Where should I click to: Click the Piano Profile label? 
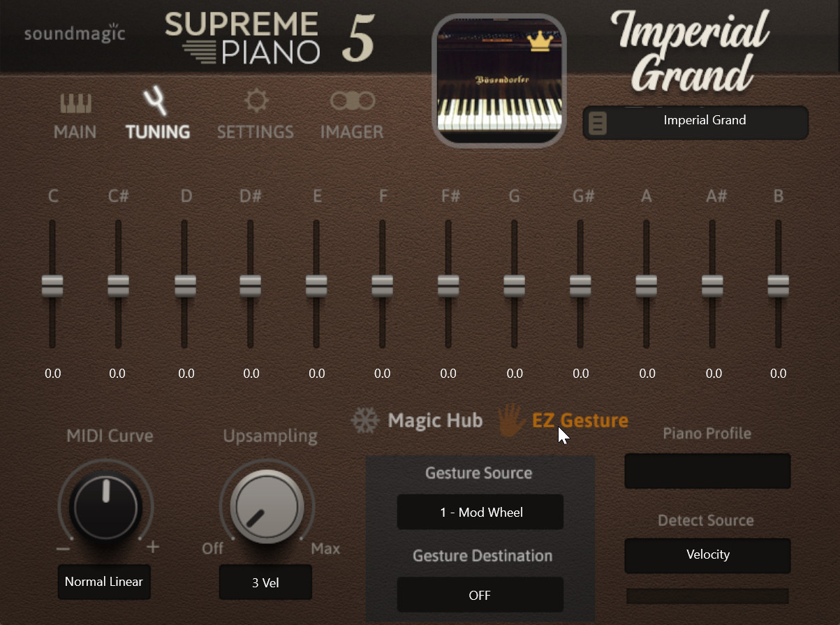click(707, 434)
